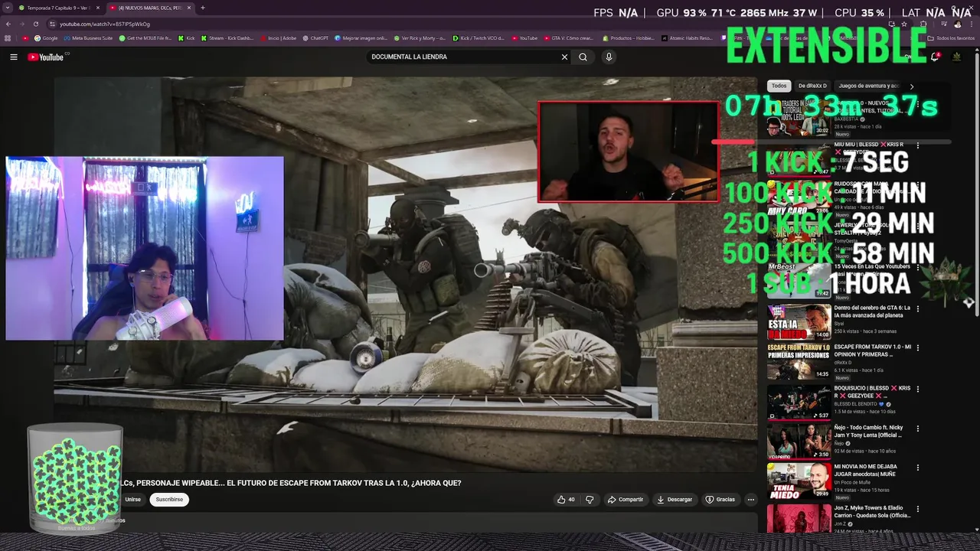The width and height of the screenshot is (980, 551).
Task: Start voice search with the microphone icon
Action: [x=609, y=57]
